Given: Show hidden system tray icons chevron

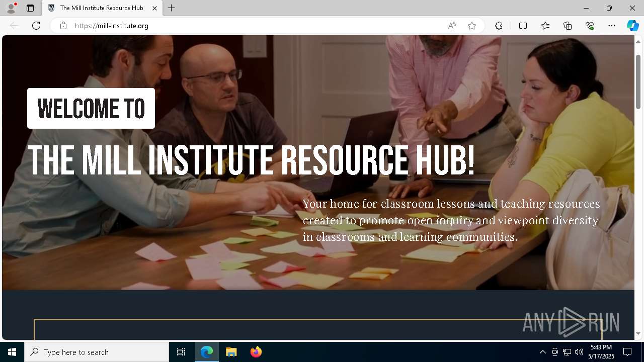Looking at the screenshot, I should 542,352.
